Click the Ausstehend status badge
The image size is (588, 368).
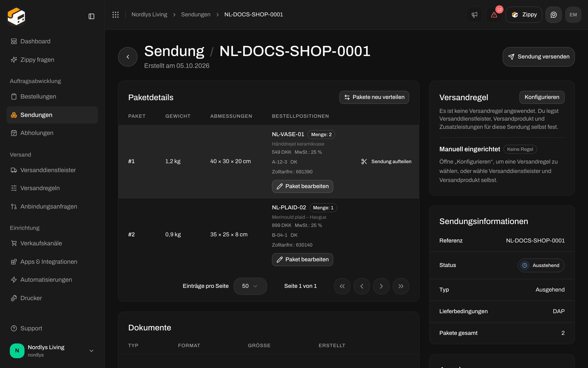point(541,265)
